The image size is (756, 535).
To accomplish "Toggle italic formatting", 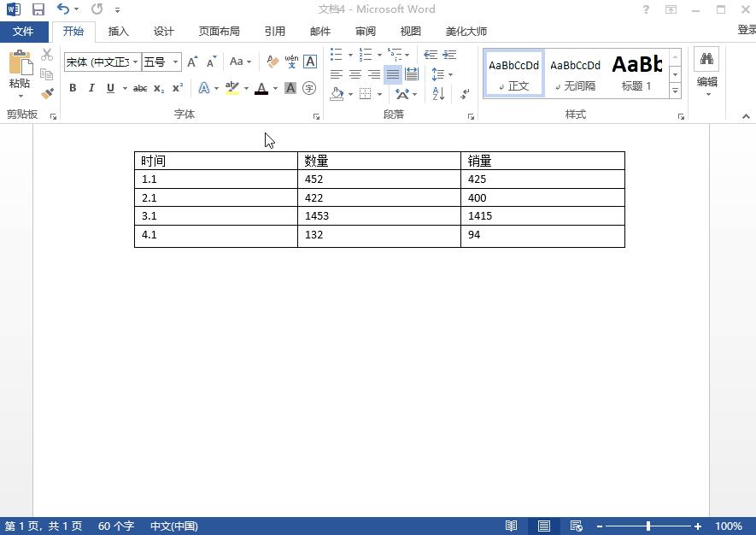I will click(x=91, y=88).
